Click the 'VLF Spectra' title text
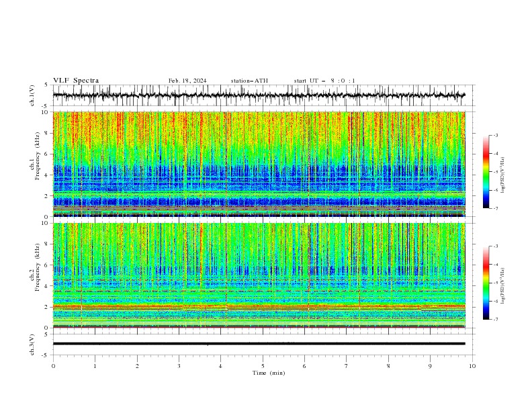Viewport: 532px width, 411px height. (x=76, y=81)
